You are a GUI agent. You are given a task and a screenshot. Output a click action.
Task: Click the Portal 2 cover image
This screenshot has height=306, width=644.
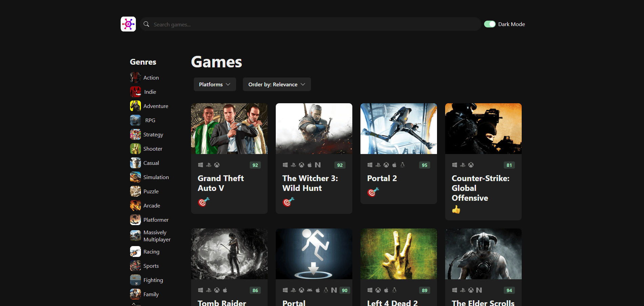[x=399, y=129]
